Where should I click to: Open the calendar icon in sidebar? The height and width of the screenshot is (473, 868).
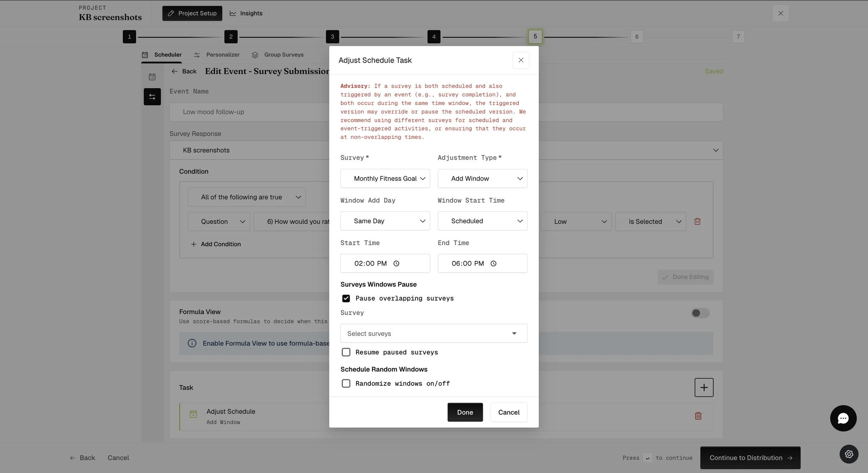[152, 77]
